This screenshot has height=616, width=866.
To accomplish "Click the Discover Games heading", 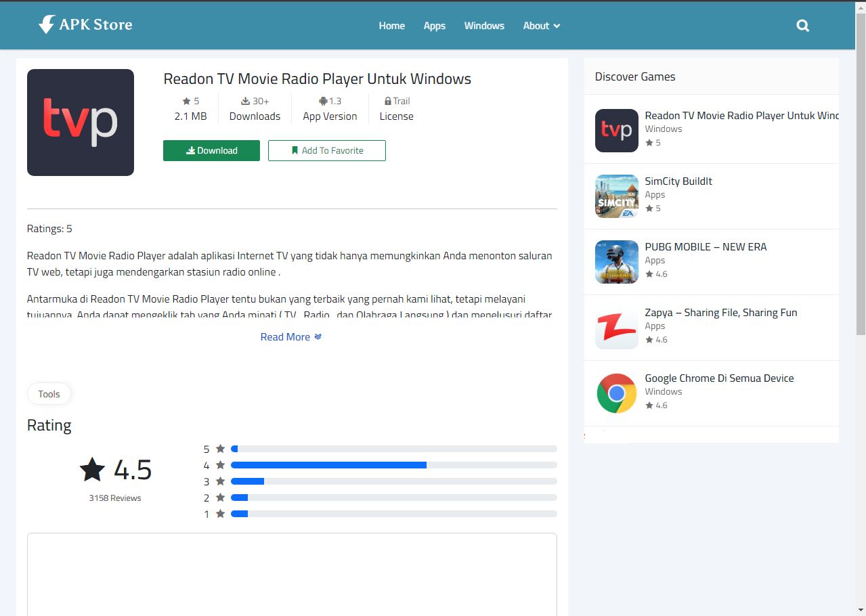I will click(635, 76).
